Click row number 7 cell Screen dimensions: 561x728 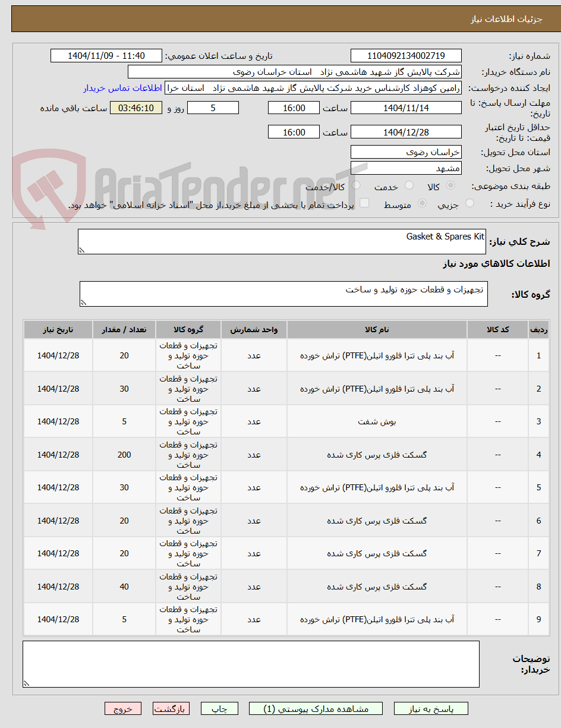[538, 553]
